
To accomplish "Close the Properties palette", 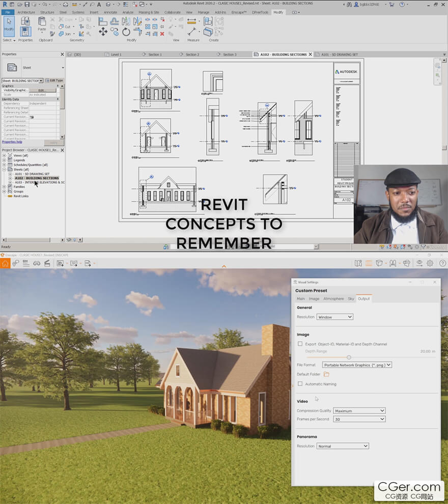I will click(x=62, y=54).
